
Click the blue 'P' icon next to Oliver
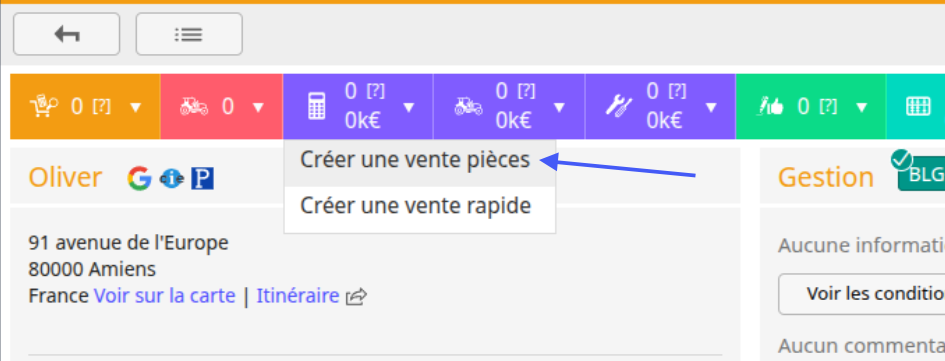(202, 179)
